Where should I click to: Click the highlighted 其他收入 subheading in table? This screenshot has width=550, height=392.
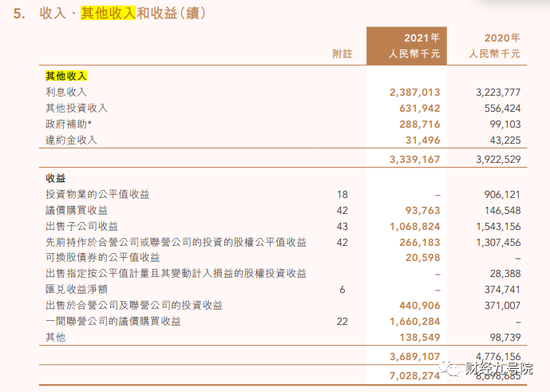pyautogui.click(x=66, y=76)
